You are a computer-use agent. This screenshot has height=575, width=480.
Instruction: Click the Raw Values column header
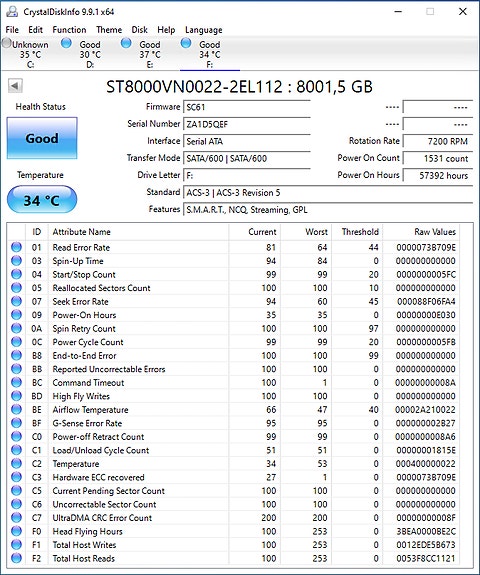tap(435, 232)
